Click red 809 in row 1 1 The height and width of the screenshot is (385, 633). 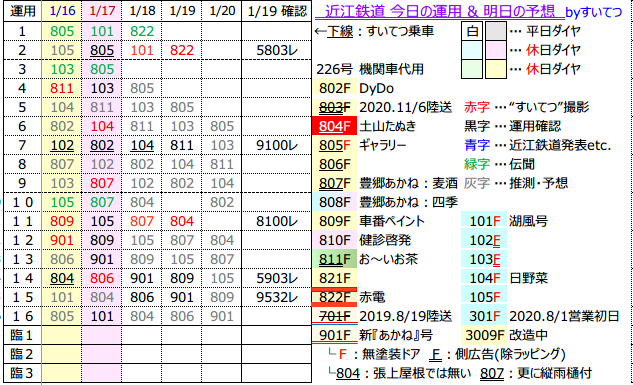pyautogui.click(x=62, y=221)
